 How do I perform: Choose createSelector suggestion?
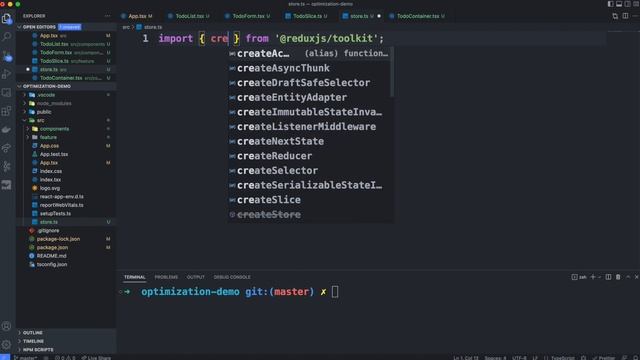click(x=309, y=171)
